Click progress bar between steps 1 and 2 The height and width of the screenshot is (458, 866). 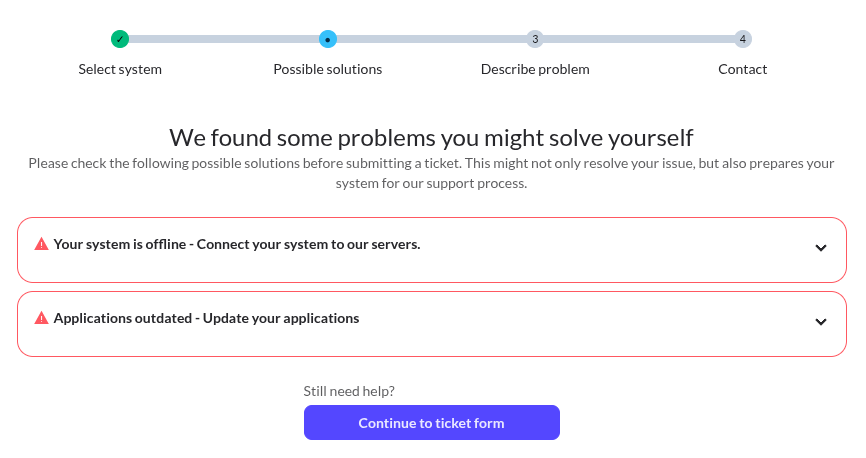(x=223, y=39)
